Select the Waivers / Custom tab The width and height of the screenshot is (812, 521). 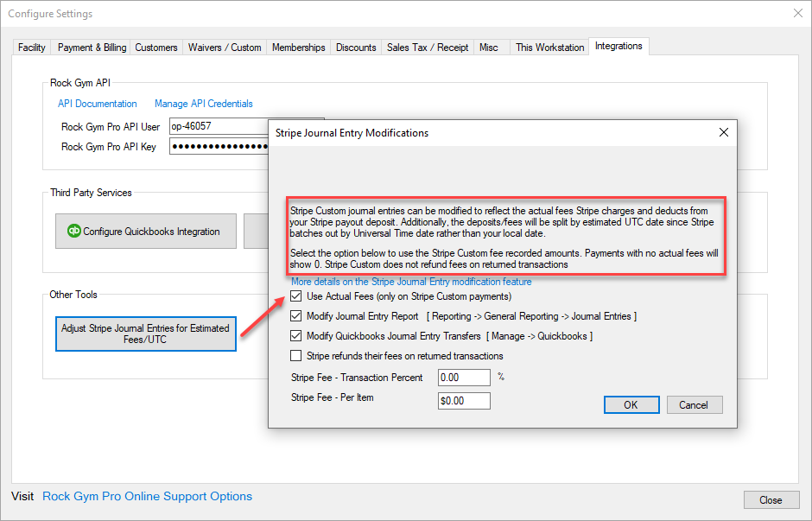coord(225,48)
